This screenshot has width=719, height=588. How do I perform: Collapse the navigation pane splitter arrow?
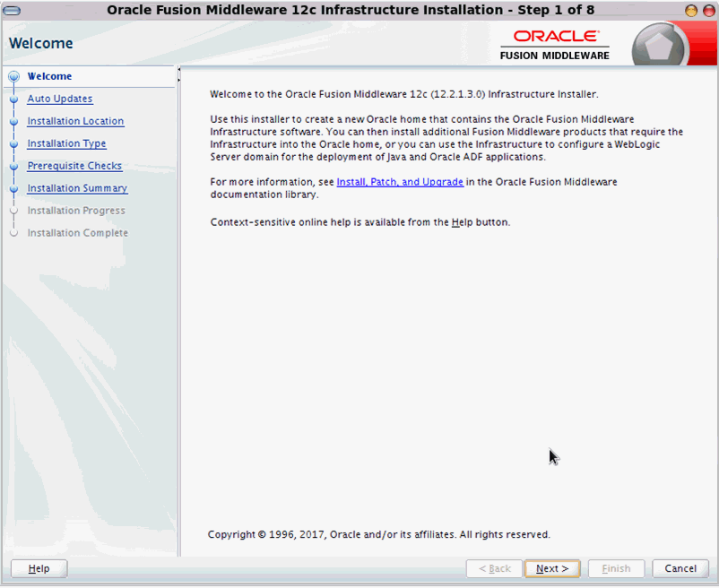pyautogui.click(x=178, y=69)
